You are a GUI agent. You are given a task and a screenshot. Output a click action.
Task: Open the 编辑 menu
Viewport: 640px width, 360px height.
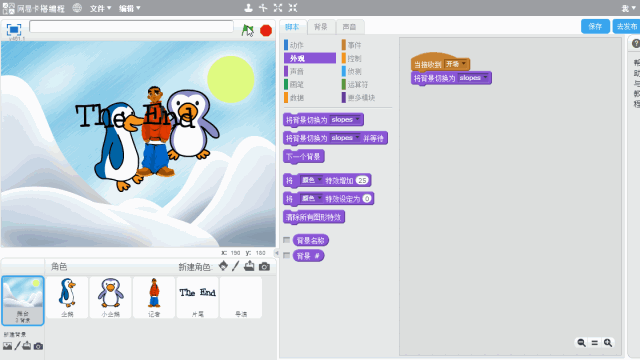[x=129, y=8]
